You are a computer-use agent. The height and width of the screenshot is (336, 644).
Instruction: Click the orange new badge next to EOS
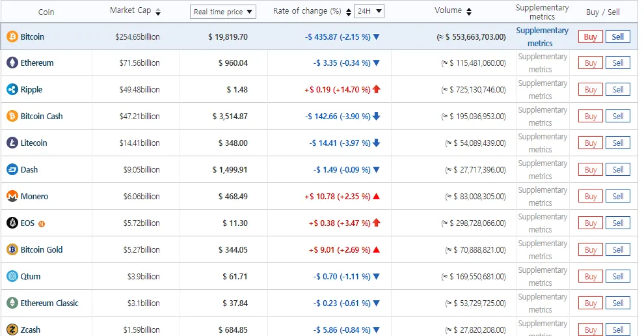pyautogui.click(x=42, y=224)
